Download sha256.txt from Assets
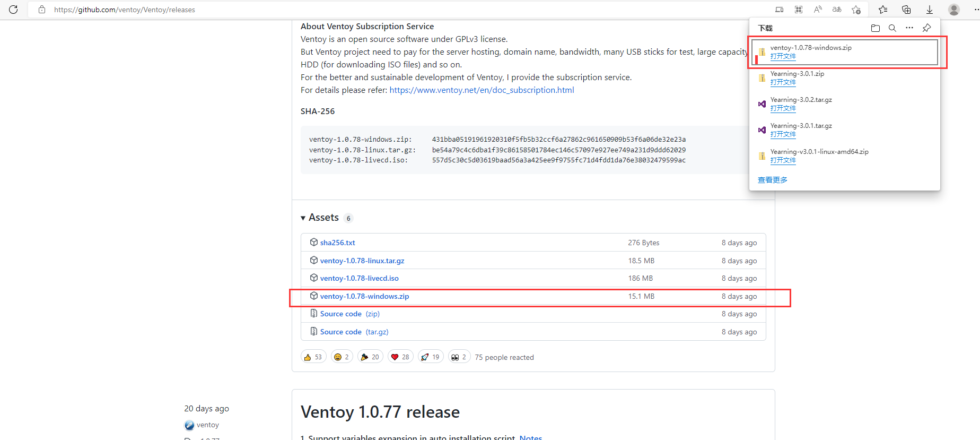 point(338,243)
